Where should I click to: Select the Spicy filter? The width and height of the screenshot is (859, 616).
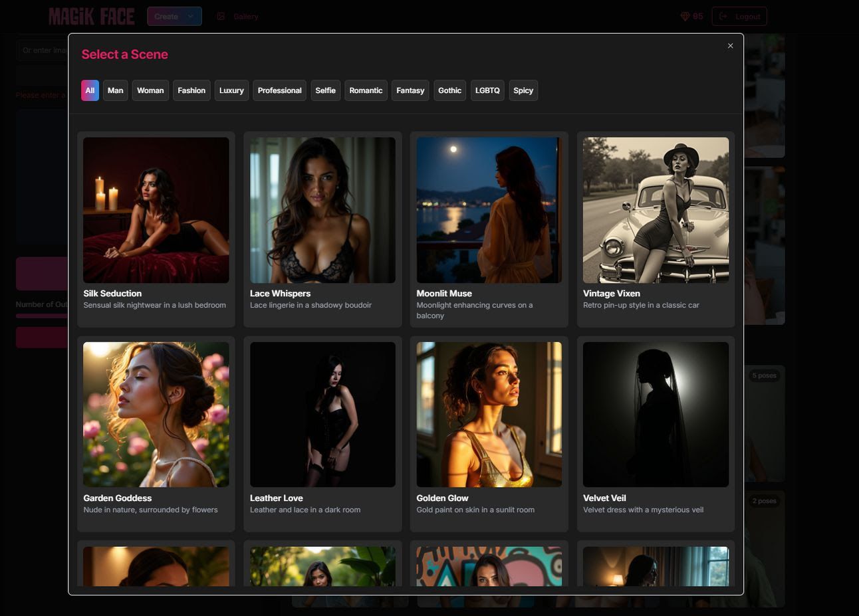coord(523,90)
